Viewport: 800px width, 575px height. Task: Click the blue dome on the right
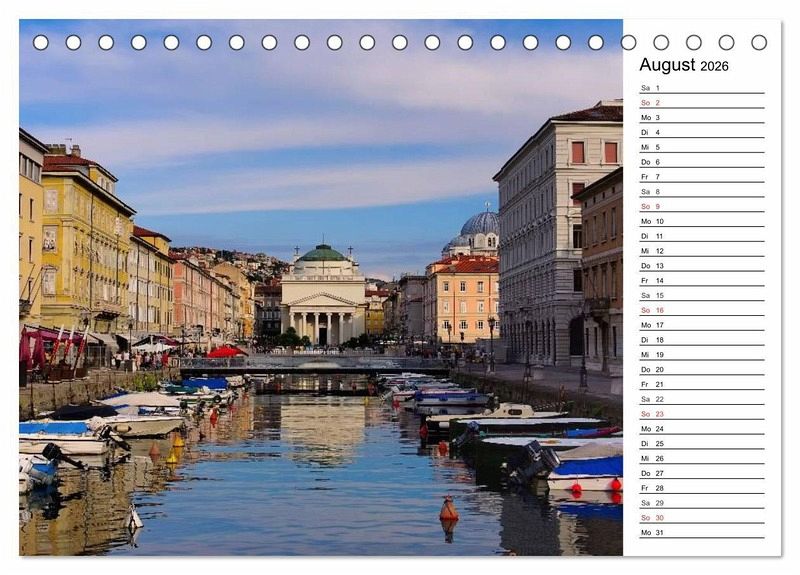[480, 224]
